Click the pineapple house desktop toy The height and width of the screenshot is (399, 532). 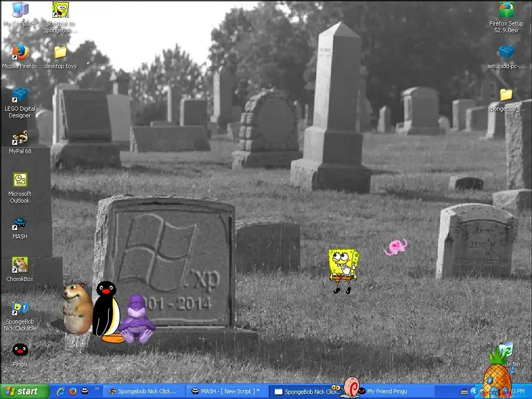click(497, 374)
